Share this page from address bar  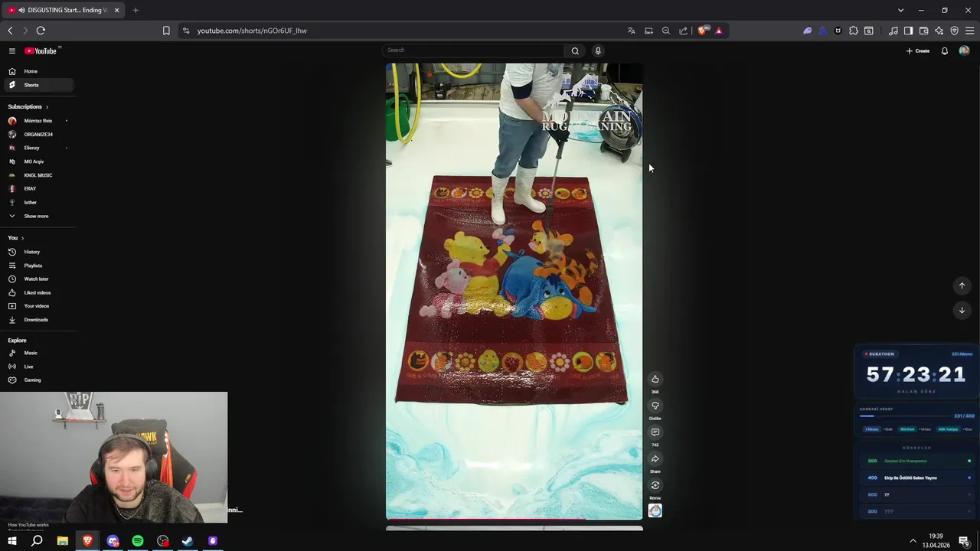[684, 31]
